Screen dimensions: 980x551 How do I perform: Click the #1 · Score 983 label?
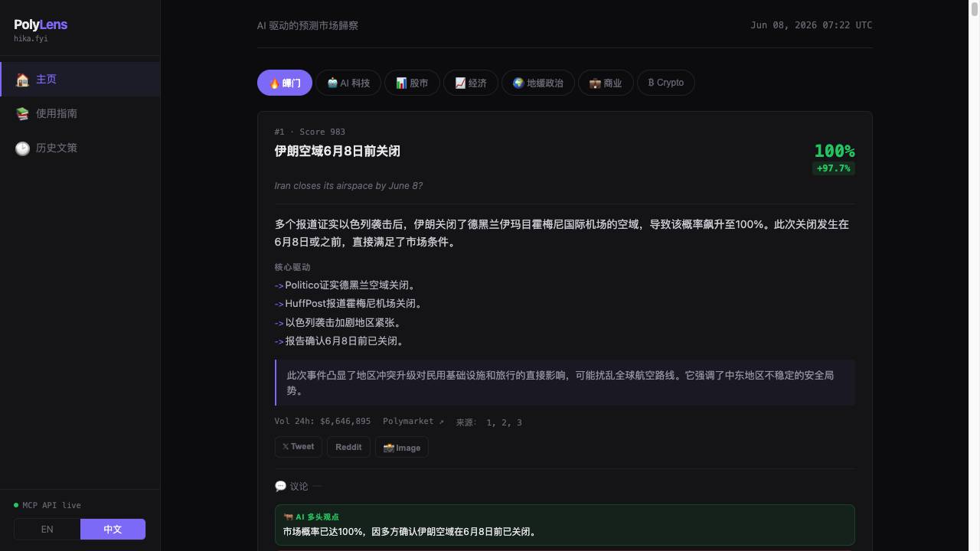[310, 132]
